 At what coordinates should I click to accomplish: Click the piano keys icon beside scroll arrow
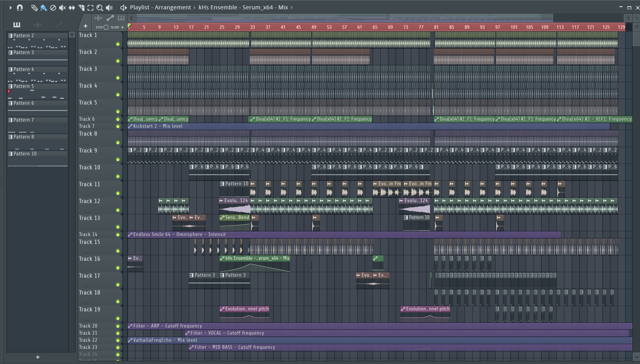121,18
